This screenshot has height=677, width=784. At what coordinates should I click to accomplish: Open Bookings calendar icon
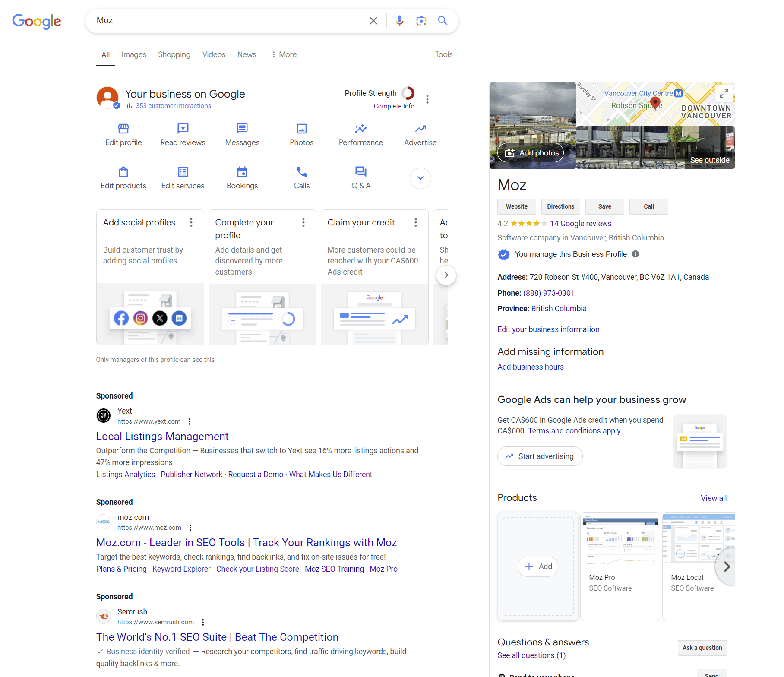click(x=242, y=172)
